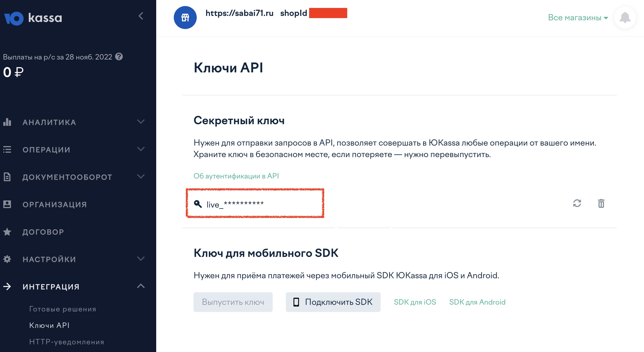
Task: Expand the Настройки section chevron
Action: 141,259
